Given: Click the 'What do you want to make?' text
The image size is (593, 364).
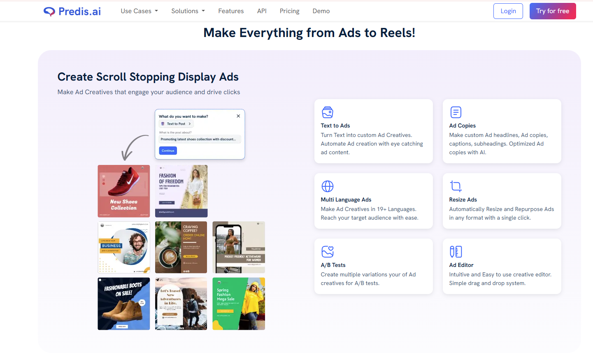Looking at the screenshot, I should pos(184,116).
